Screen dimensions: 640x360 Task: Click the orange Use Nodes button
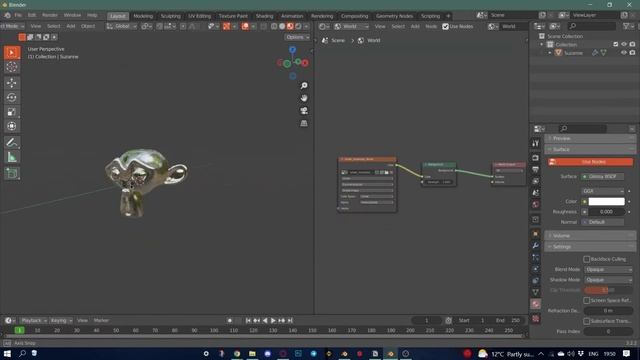tap(590, 162)
